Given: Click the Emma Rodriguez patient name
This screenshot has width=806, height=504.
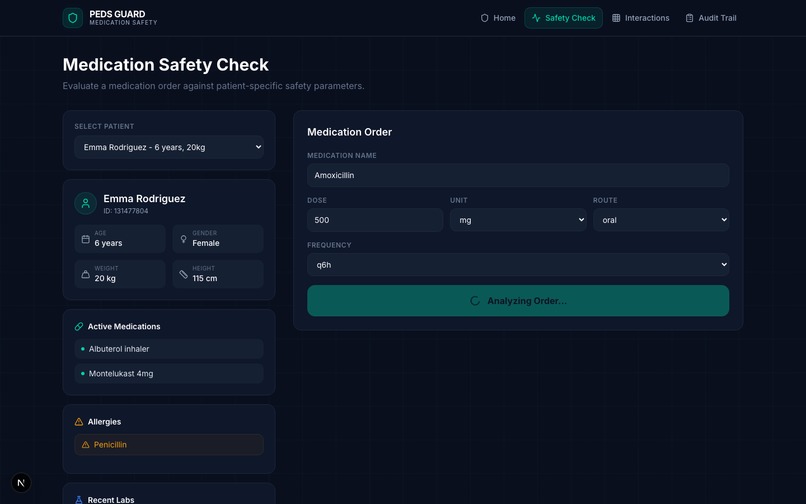Looking at the screenshot, I should [144, 199].
